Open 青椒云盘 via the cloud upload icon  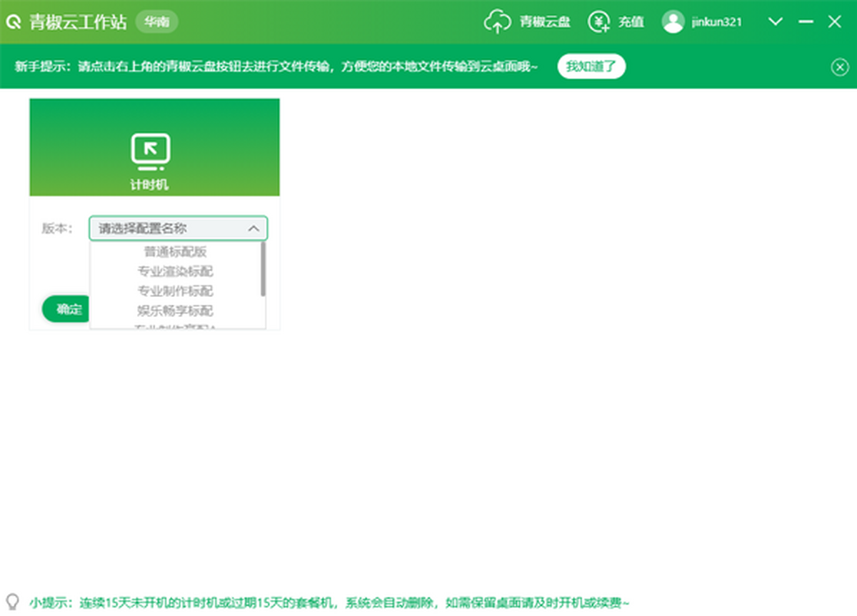[497, 22]
